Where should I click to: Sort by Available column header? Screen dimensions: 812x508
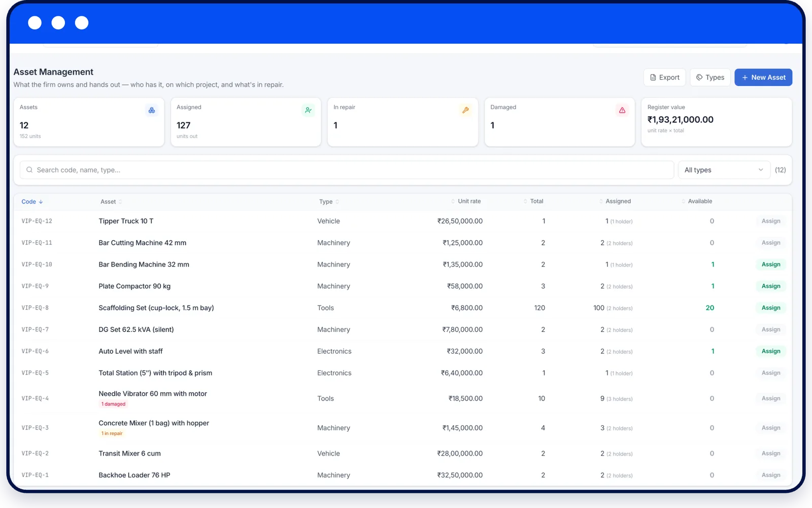tap(697, 201)
